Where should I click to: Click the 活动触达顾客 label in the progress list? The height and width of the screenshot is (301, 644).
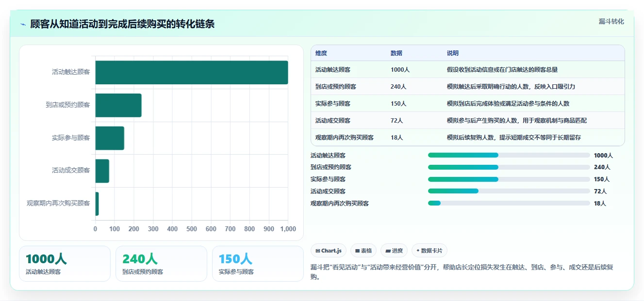[328, 156]
